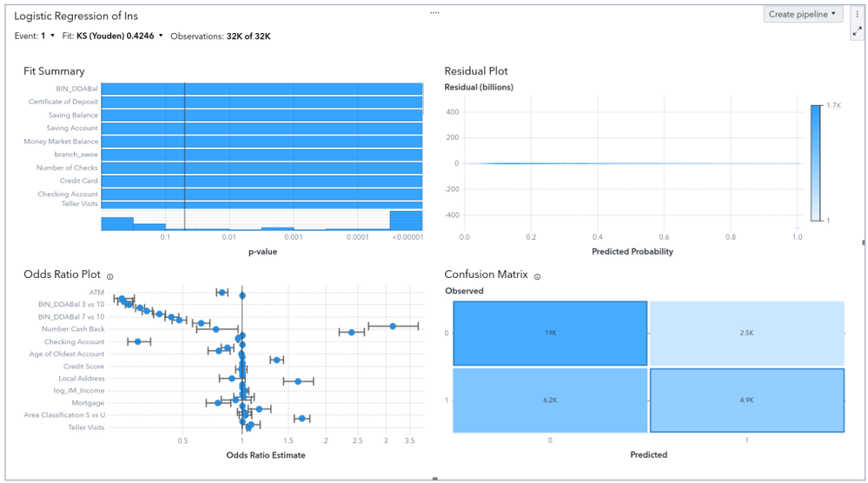Click the Observations 32K of 32K label
This screenshot has height=483, width=868.
click(x=221, y=36)
